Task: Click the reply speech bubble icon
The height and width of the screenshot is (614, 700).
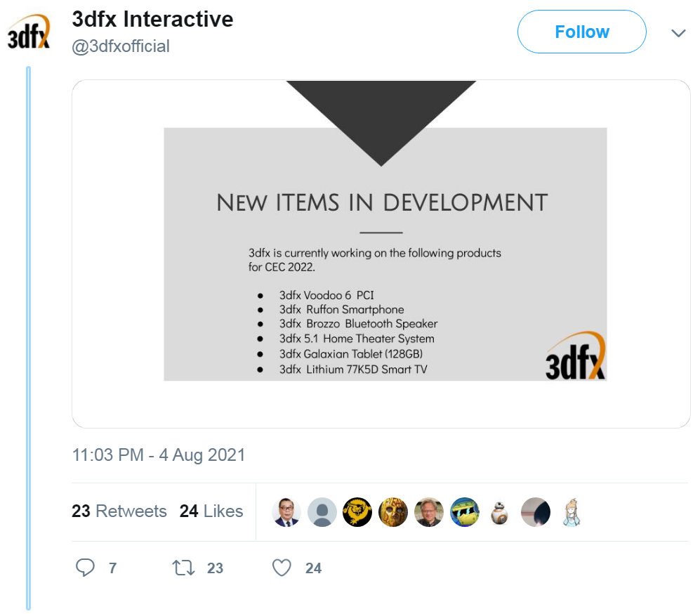Action: tap(85, 568)
